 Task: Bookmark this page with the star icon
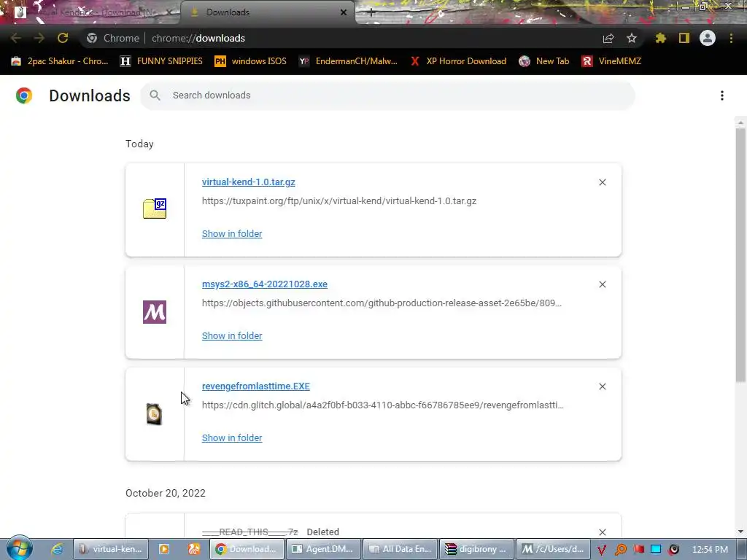(632, 38)
